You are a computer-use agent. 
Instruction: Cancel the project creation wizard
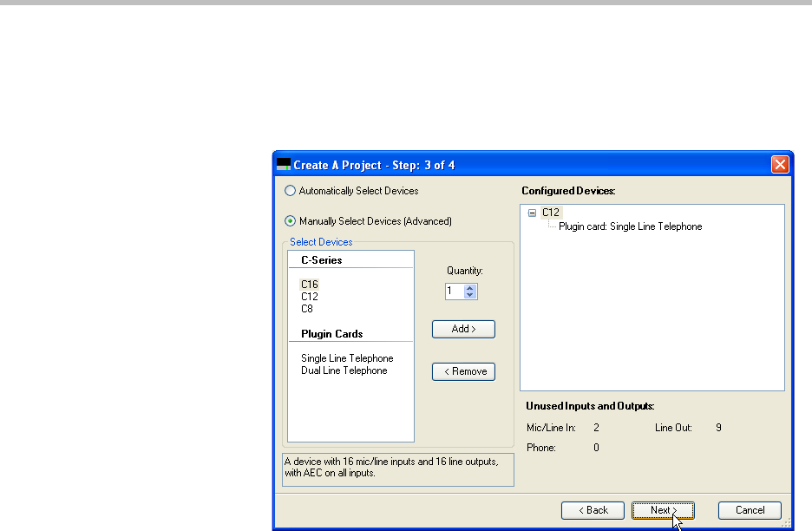(750, 510)
